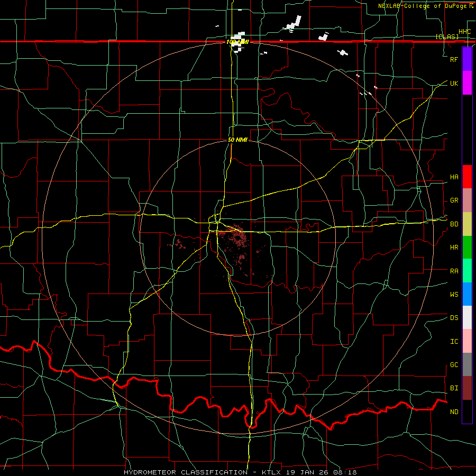Screen dimensions: 476x476
Task: Click the "ND" legend label text
Action: 454,412
